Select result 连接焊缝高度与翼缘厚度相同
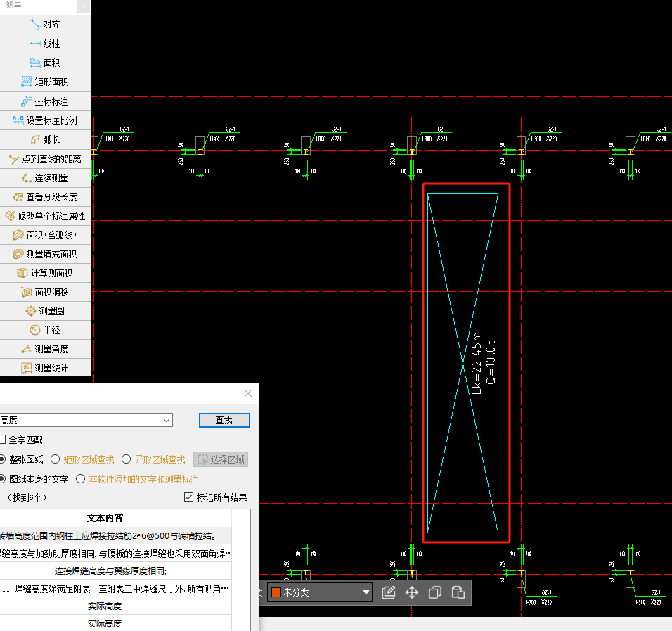This screenshot has height=631, width=672. pyautogui.click(x=116, y=571)
